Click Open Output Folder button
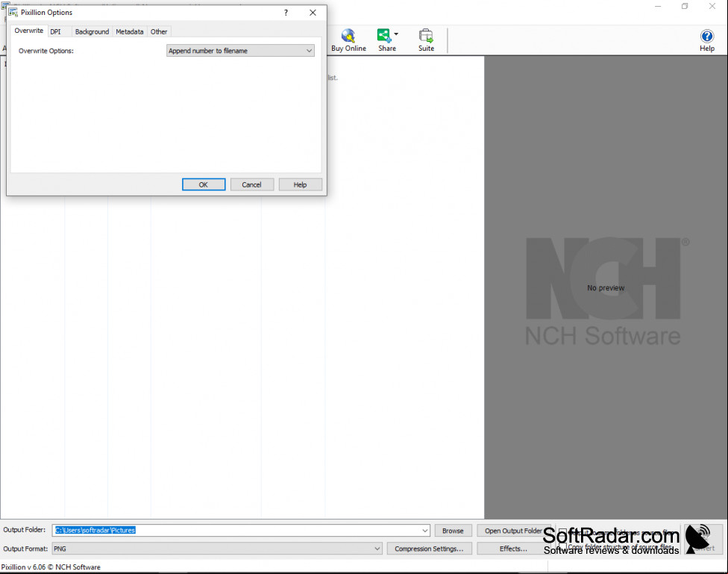The width and height of the screenshot is (728, 574). click(x=513, y=531)
